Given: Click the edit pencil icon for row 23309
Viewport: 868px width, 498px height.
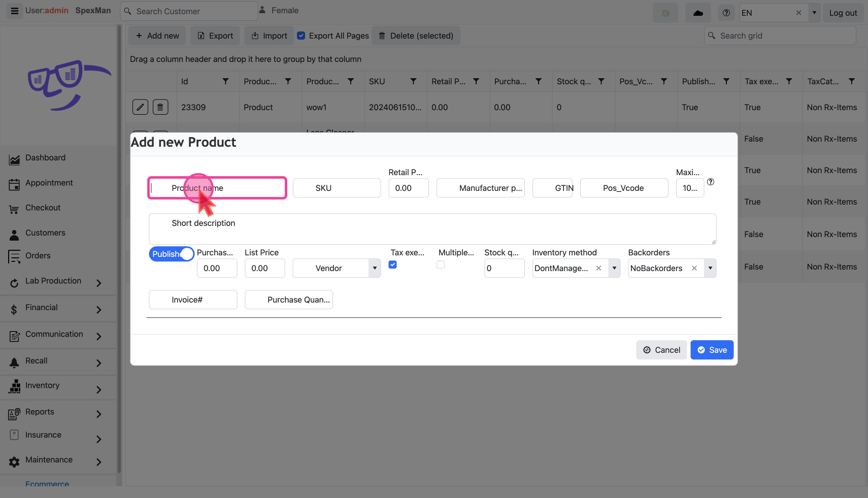Looking at the screenshot, I should coord(140,107).
